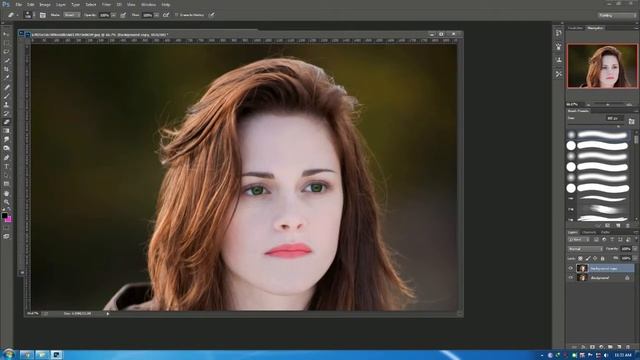Open the Windows Start button
Viewport: 640px width, 360px height.
(x=8, y=354)
